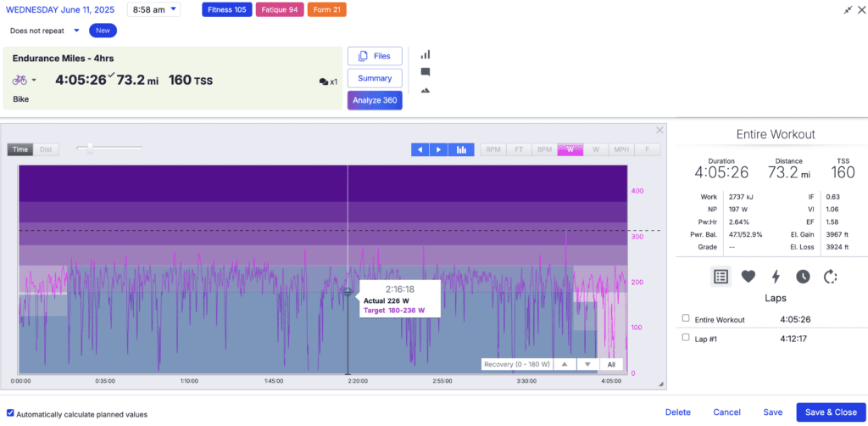Open the comments x1 speech bubble
This screenshot has width=868, height=426.
coord(328,81)
